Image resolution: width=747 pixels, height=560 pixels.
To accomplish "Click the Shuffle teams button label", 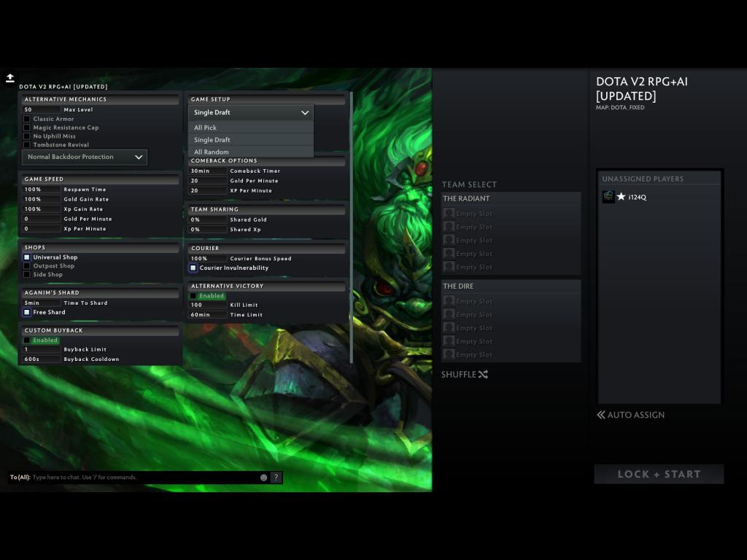I will (458, 374).
